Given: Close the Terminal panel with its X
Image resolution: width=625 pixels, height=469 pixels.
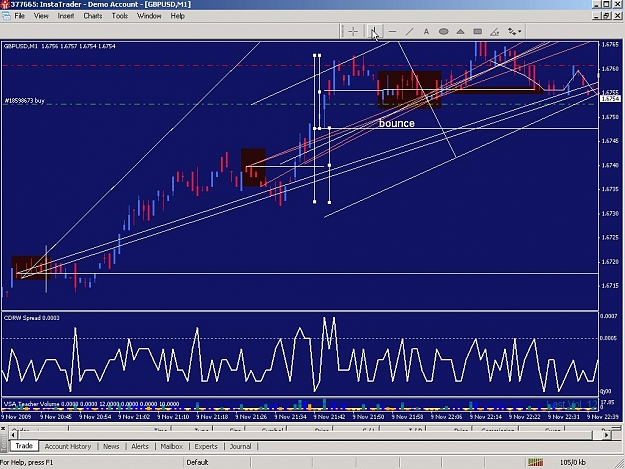Looking at the screenshot, I should click(x=3, y=428).
